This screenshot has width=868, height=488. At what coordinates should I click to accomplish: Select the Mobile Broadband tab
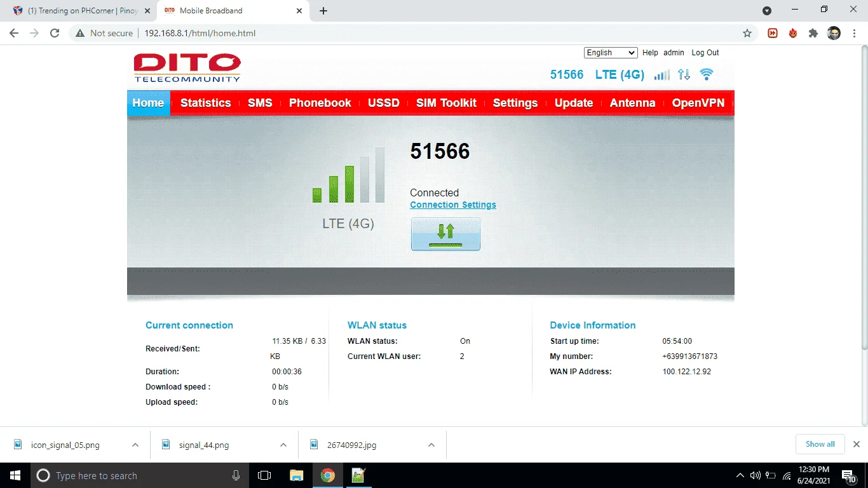232,11
